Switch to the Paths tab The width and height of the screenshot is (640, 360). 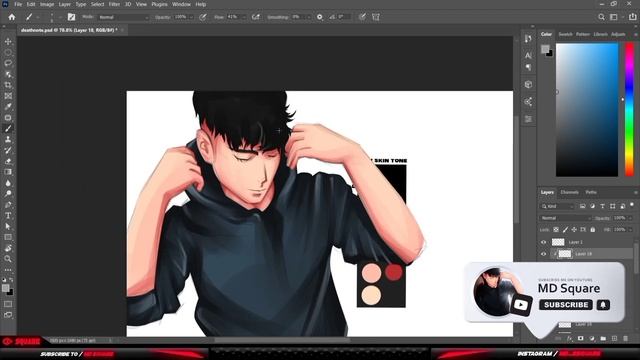(591, 192)
